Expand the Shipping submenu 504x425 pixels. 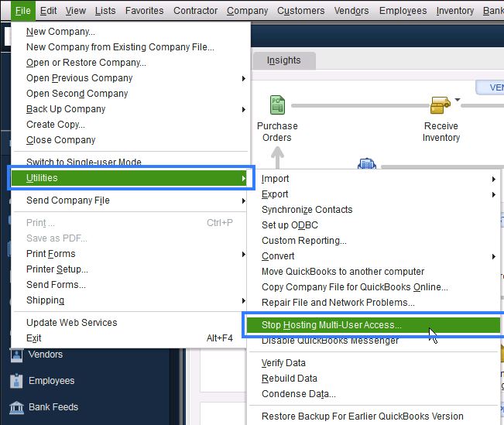pos(130,300)
